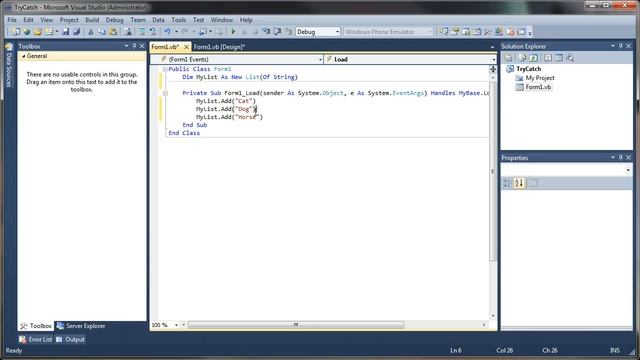Open the Error List panel
The width and height of the screenshot is (640, 360).
coord(36,339)
